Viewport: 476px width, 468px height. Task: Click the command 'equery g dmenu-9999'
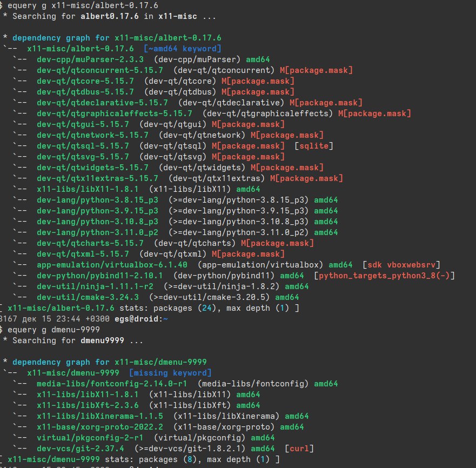click(x=53, y=330)
